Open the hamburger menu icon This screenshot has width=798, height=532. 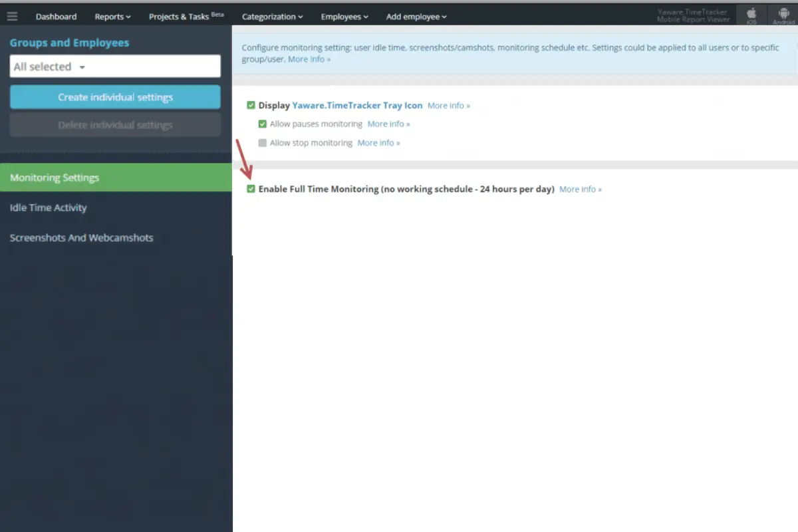click(x=12, y=16)
